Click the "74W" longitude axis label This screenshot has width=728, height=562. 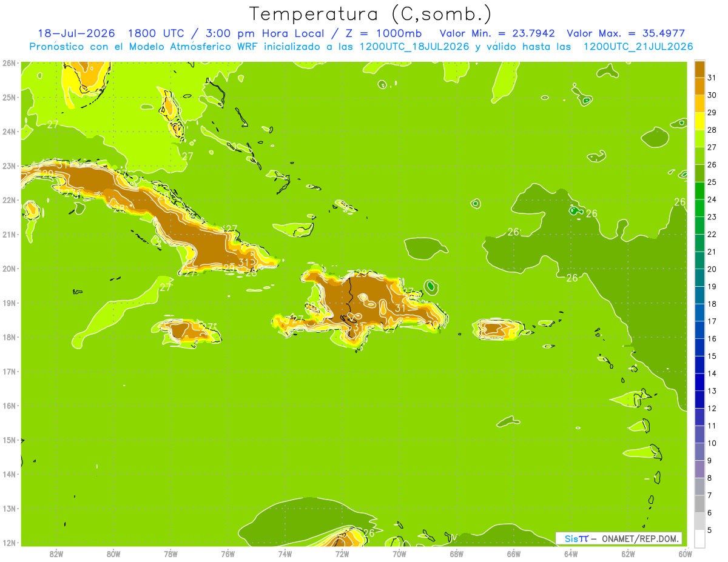click(285, 554)
